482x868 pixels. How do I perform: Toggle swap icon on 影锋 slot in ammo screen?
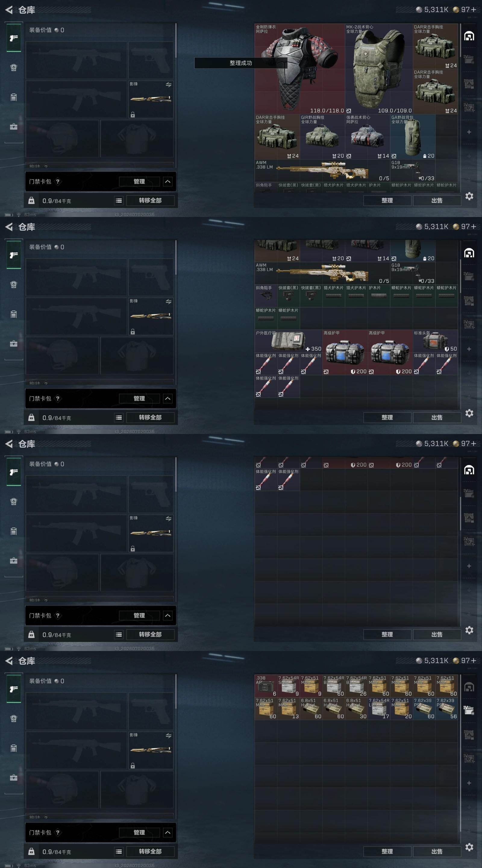[168, 736]
